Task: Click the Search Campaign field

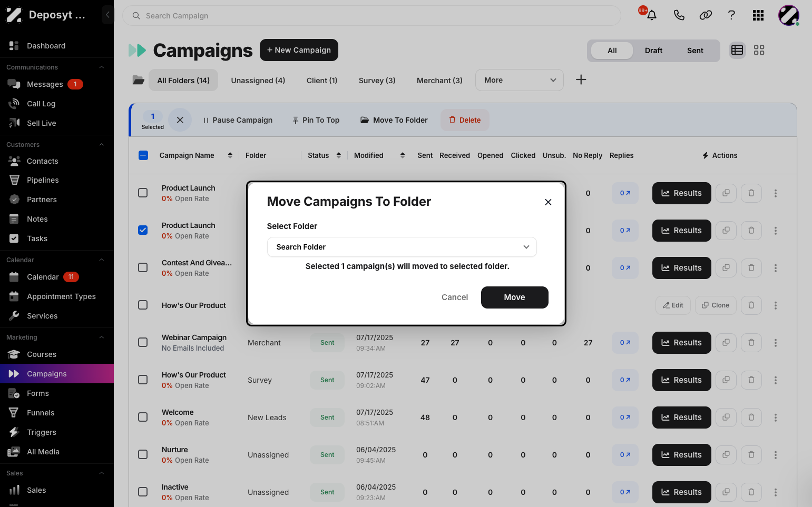Action: click(371, 16)
